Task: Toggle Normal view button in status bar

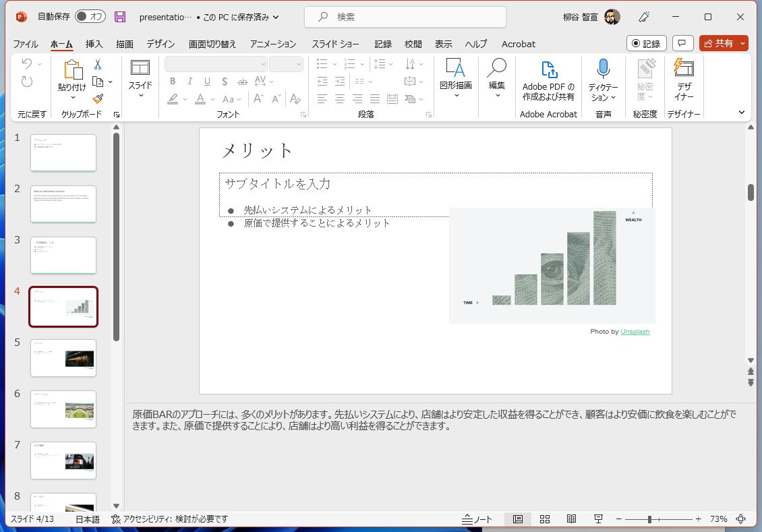Action: [x=518, y=519]
